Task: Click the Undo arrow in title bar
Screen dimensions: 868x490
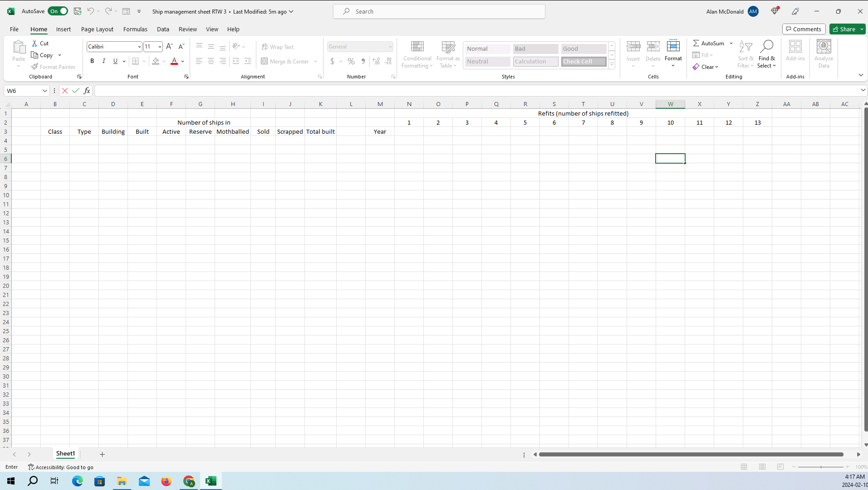Action: (90, 11)
